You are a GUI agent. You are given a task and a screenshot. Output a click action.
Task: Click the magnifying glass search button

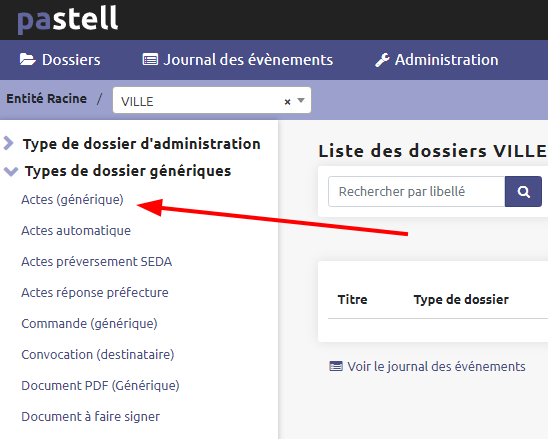[523, 192]
